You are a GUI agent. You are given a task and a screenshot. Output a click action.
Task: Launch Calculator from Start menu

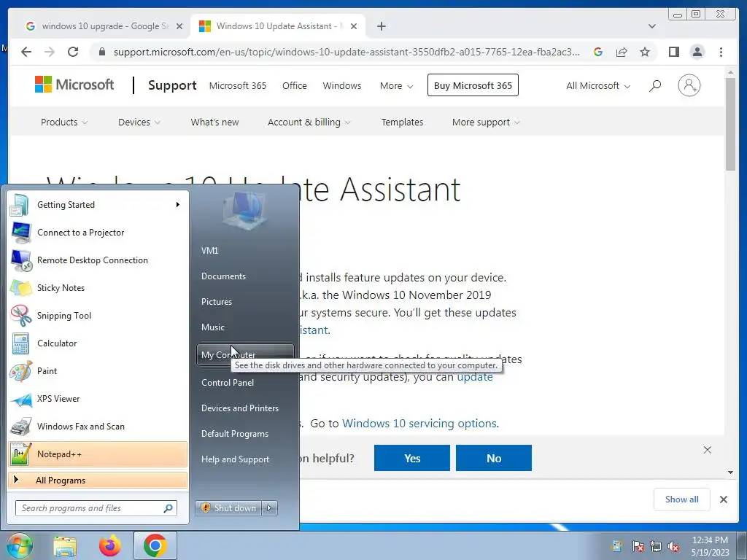tap(98, 343)
